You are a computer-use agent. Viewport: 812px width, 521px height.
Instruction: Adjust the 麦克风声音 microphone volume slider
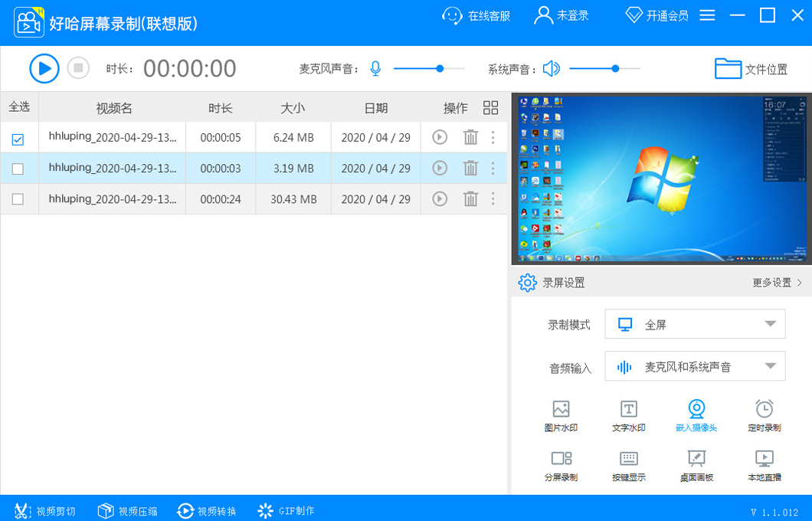pos(439,68)
